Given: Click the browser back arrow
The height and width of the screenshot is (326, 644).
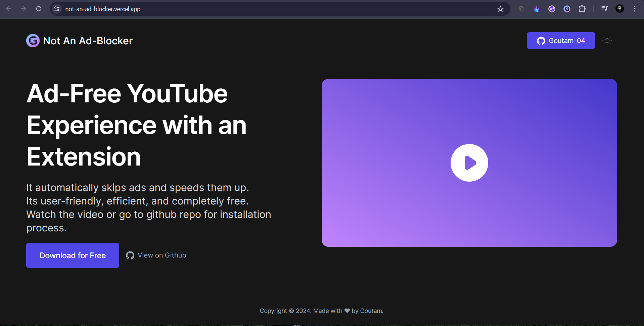Looking at the screenshot, I should pyautogui.click(x=9, y=9).
